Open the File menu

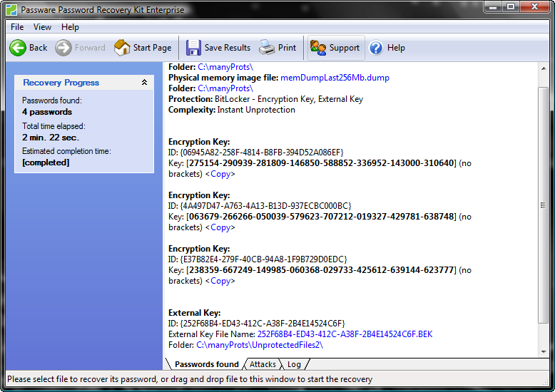[x=17, y=27]
